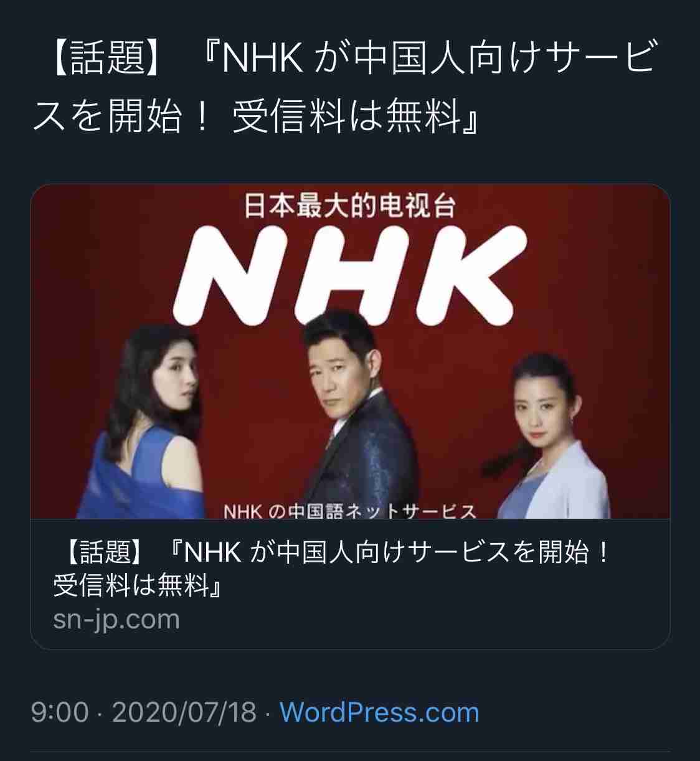Open the WordPress.com source link
Image resolution: width=700 pixels, height=761 pixels.
point(379,712)
